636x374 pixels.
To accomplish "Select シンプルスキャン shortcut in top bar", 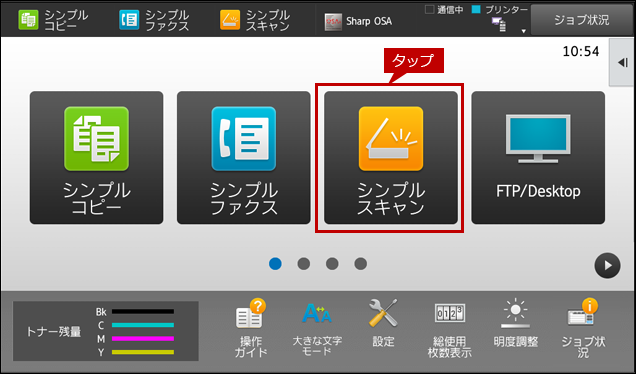I will click(255, 20).
